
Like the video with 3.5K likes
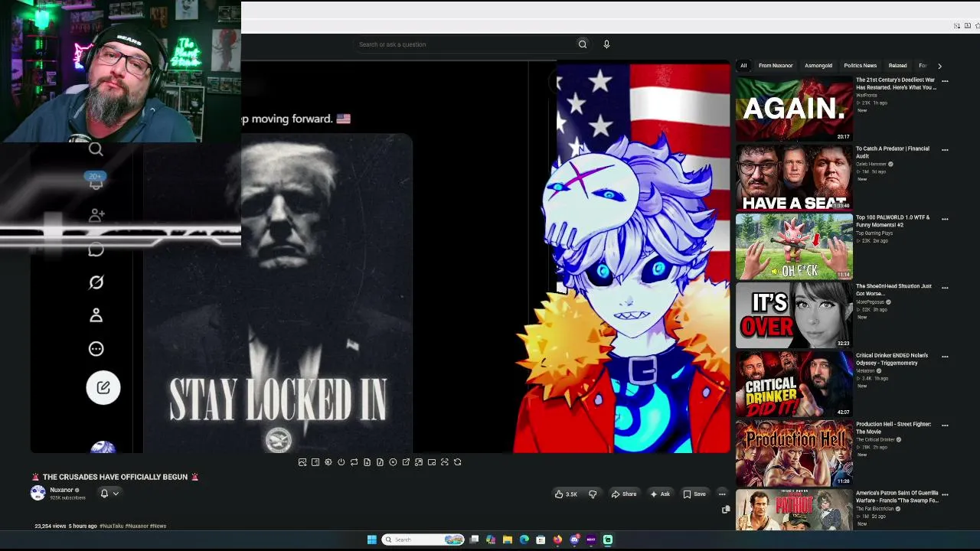566,494
